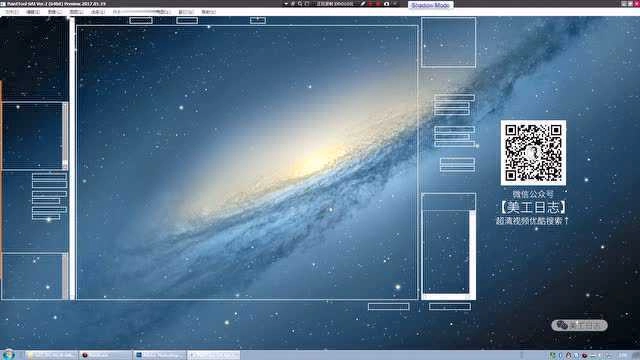The width and height of the screenshot is (640, 360).
Task: Switch to the taskbar app with the red round icon
Action: (105, 355)
